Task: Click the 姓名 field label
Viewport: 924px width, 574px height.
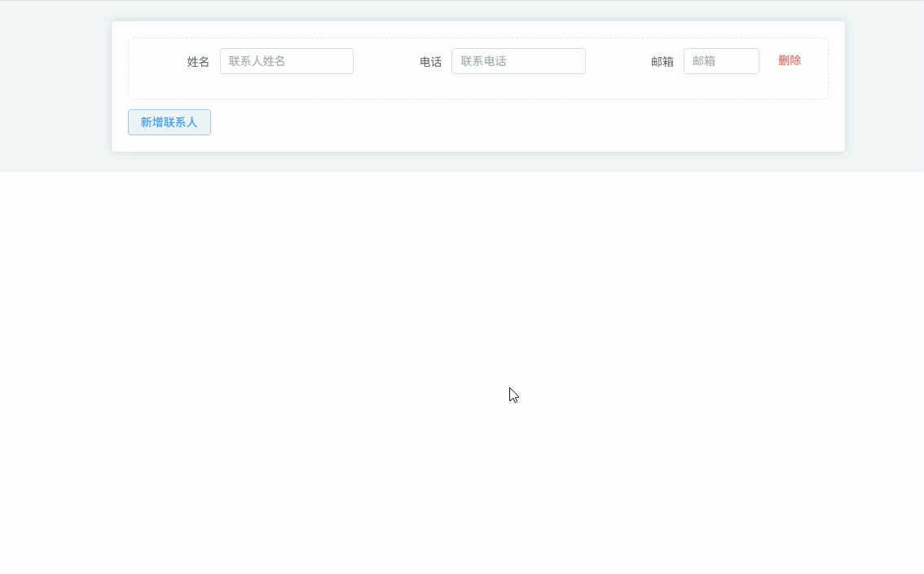Action: 198,62
